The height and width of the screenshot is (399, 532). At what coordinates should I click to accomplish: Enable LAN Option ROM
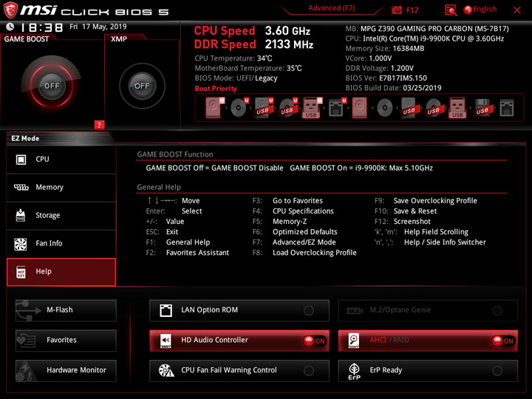click(x=239, y=310)
